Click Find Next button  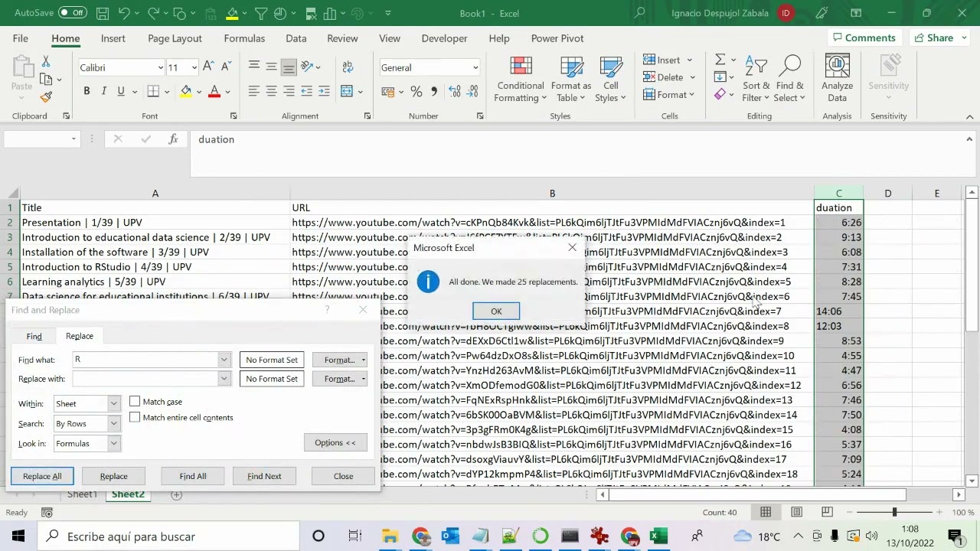click(x=264, y=476)
